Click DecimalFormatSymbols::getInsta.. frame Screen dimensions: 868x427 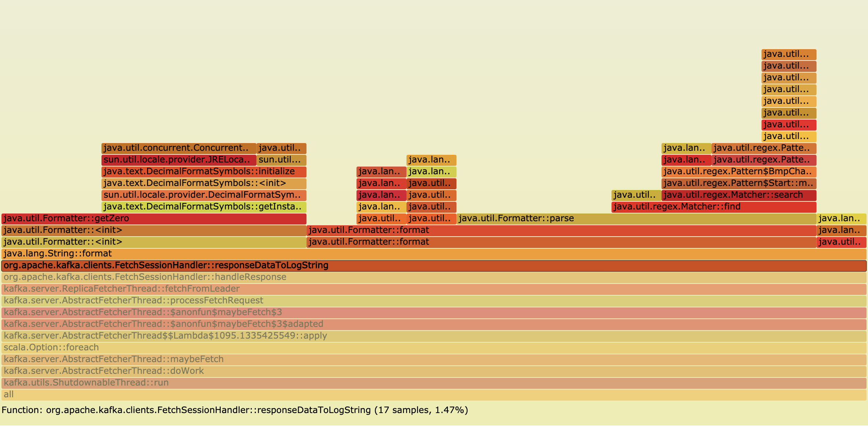click(204, 207)
